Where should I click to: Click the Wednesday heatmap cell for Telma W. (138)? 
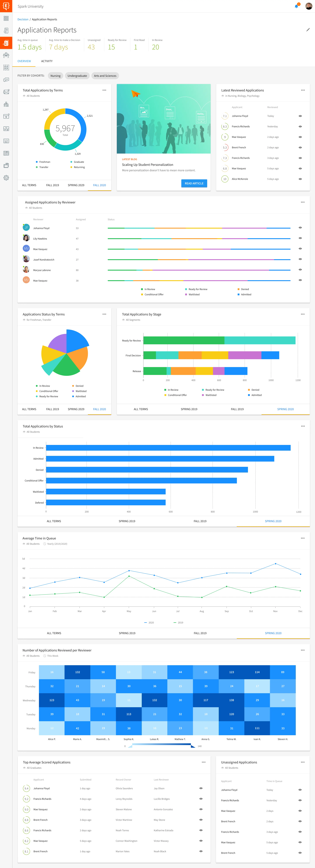tap(231, 700)
